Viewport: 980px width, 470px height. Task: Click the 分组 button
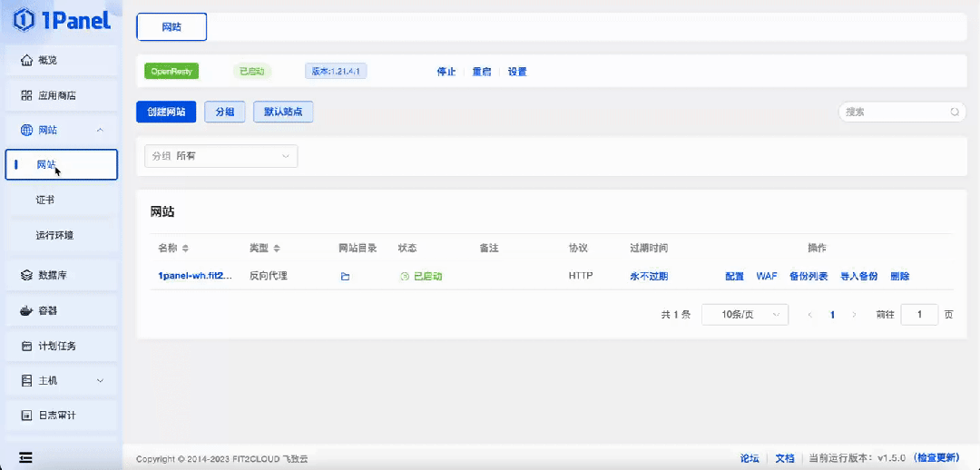tap(225, 112)
